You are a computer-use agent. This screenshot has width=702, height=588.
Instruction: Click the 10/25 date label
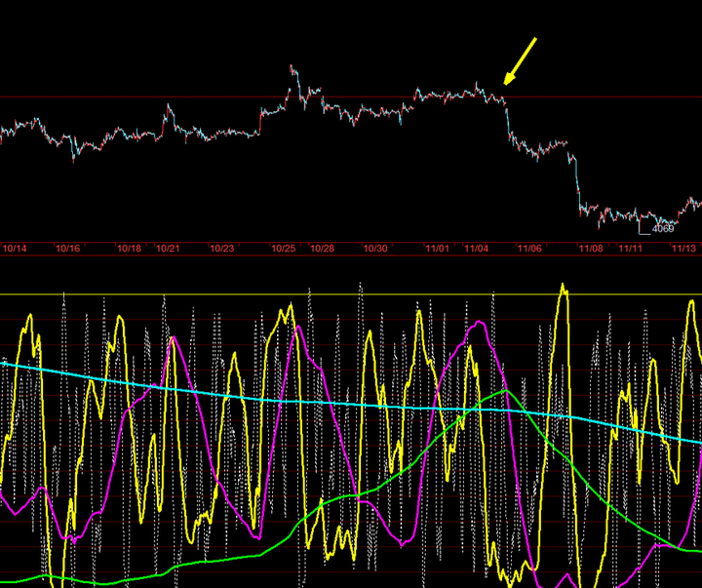[x=284, y=249]
